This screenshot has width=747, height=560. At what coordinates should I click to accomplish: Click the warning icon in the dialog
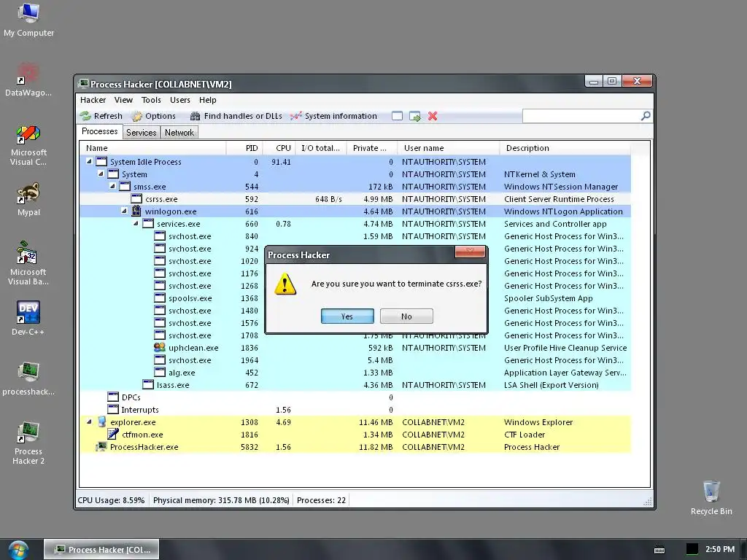[x=285, y=284]
